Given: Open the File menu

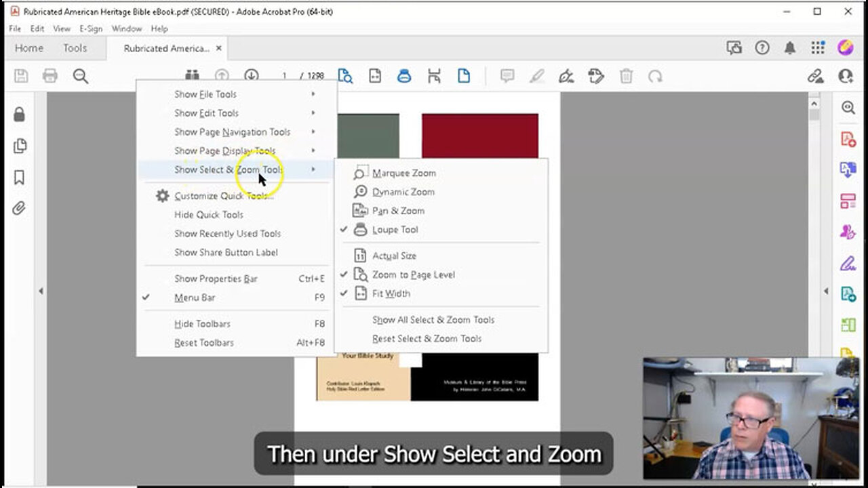Looking at the screenshot, I should (x=15, y=29).
